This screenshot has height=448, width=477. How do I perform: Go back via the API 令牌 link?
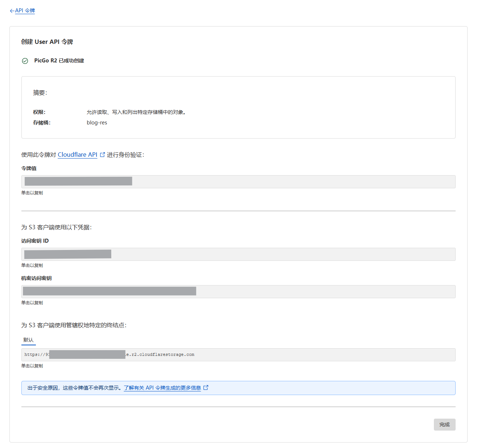pyautogui.click(x=25, y=11)
